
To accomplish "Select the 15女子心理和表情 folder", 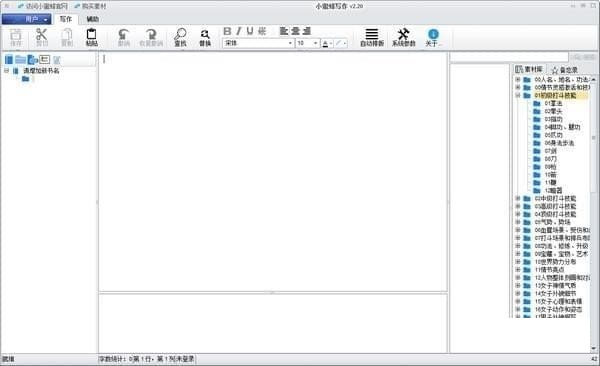I will (558, 301).
